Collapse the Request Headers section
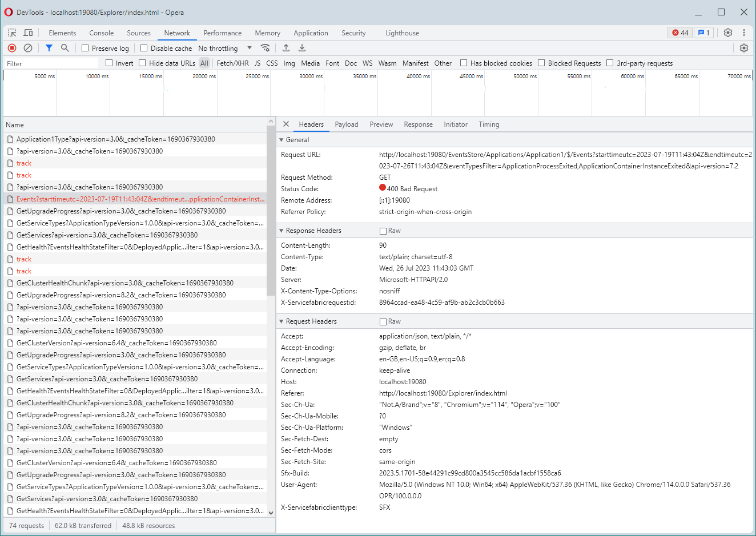This screenshot has height=536, width=756. pyautogui.click(x=282, y=321)
